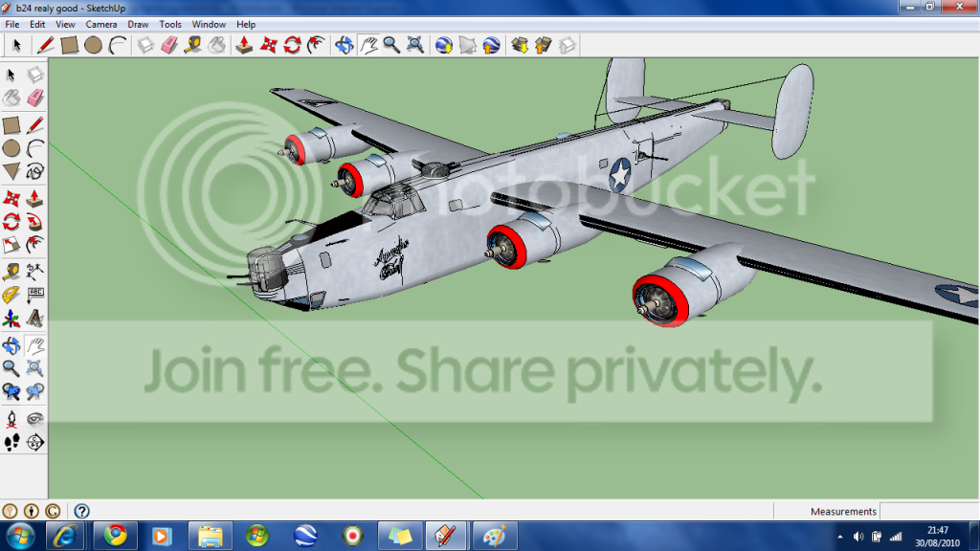Image resolution: width=980 pixels, height=551 pixels.
Task: Click the Move tool in the top toolbar
Action: point(269,45)
